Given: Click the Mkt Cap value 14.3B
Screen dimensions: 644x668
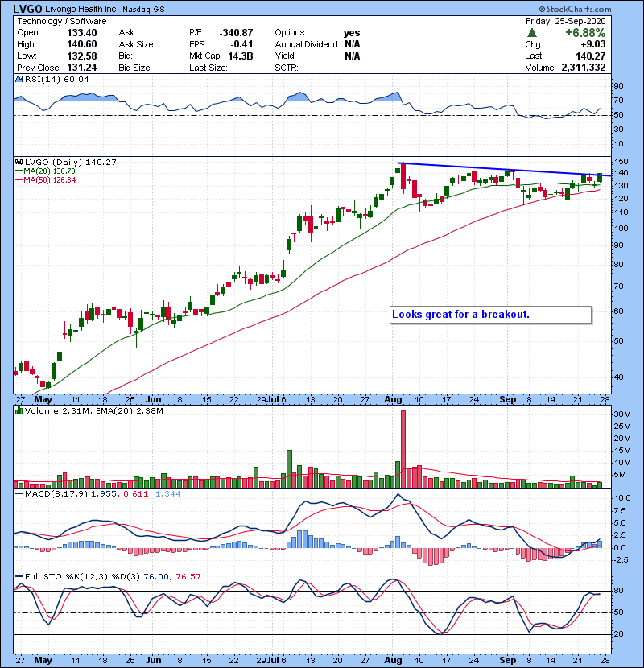Looking at the screenshot, I should [241, 56].
